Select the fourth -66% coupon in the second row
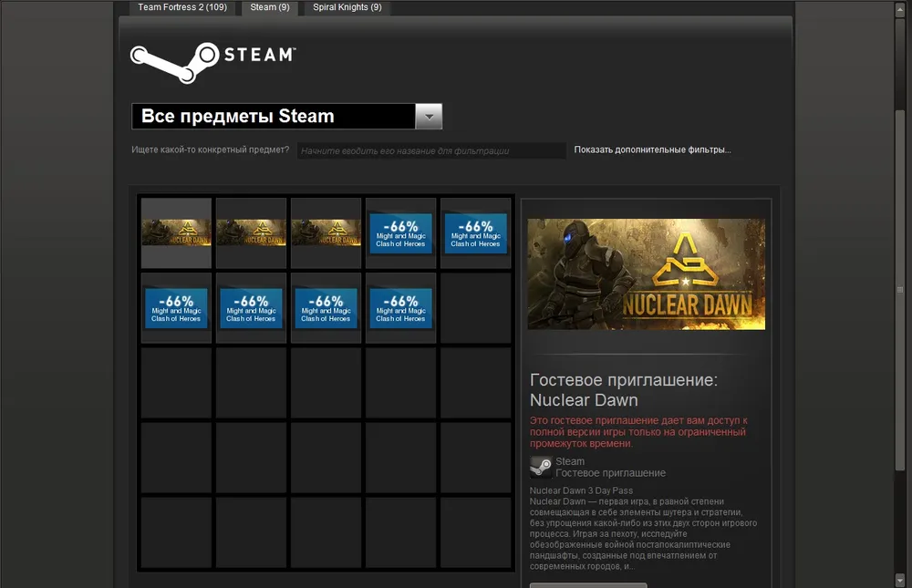 (x=400, y=307)
